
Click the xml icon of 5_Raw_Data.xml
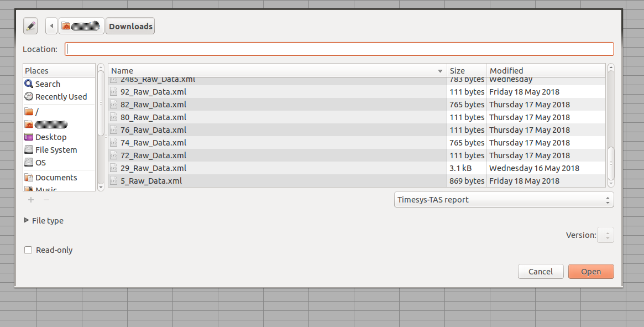click(114, 181)
